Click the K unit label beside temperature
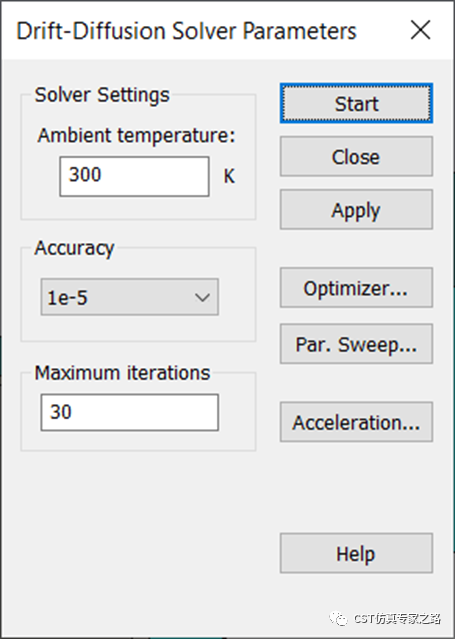Viewport: 455px width, 639px height. (229, 176)
